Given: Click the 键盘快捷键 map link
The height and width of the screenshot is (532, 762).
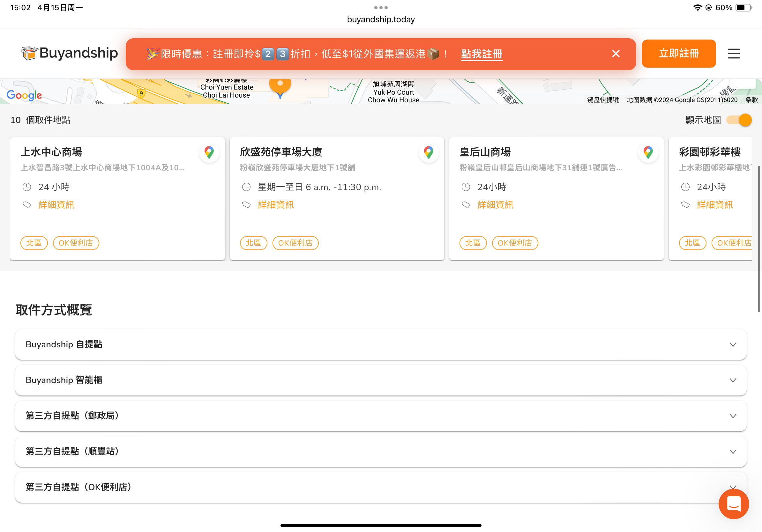Looking at the screenshot, I should coord(603,100).
